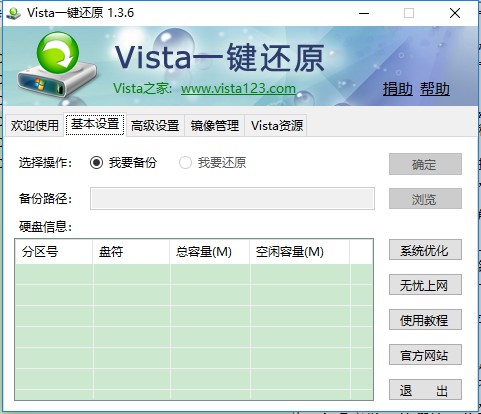The height and width of the screenshot is (414, 481).
Task: Click the 空闲容量(M) column header
Action: pyautogui.click(x=300, y=252)
